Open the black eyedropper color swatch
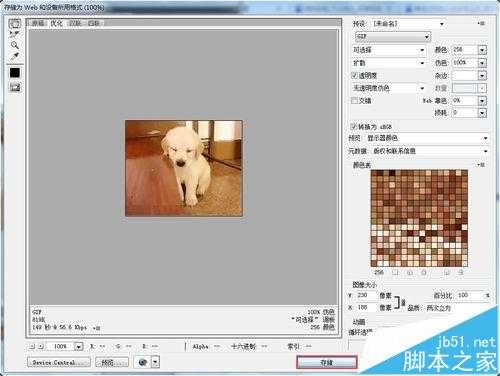This screenshot has width=500, height=376. pyautogui.click(x=15, y=73)
